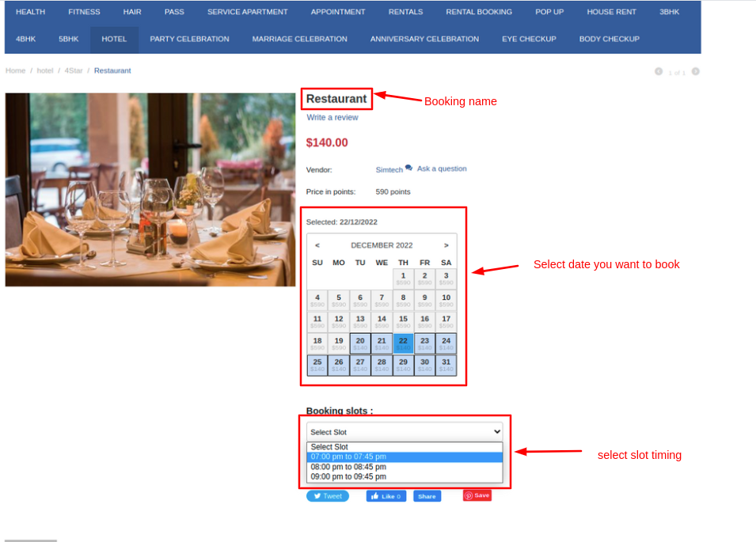Image resolution: width=756 pixels, height=542 pixels.
Task: Click the Write a review link
Action: point(332,118)
